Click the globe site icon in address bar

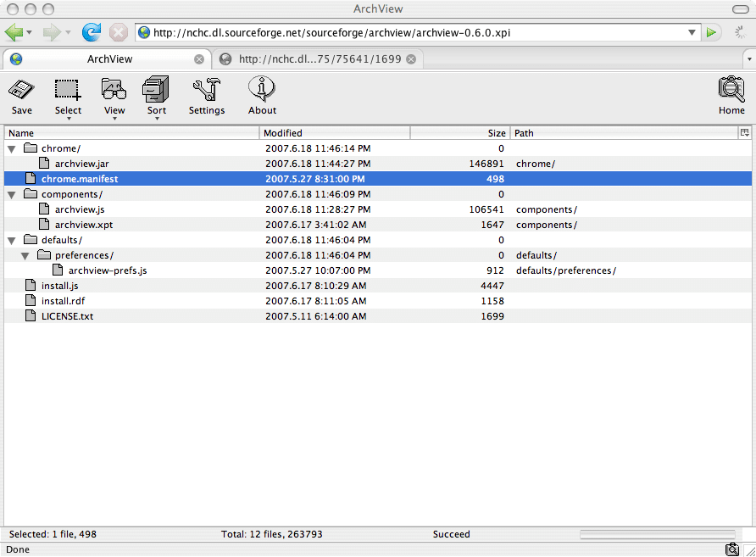click(144, 33)
